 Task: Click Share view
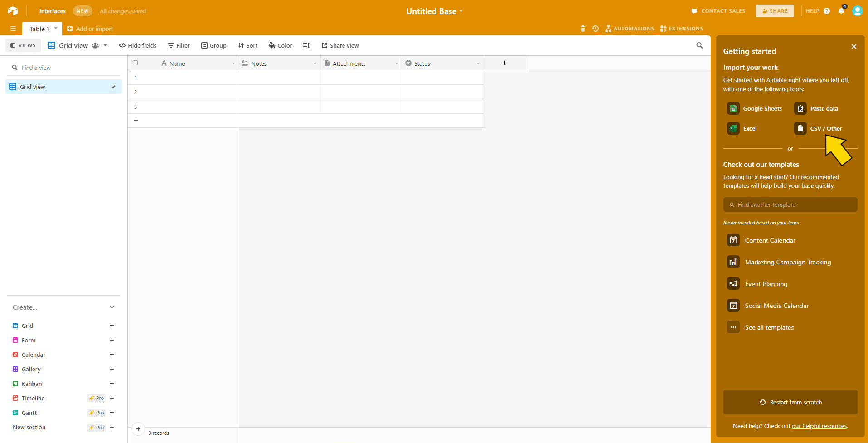pos(340,45)
